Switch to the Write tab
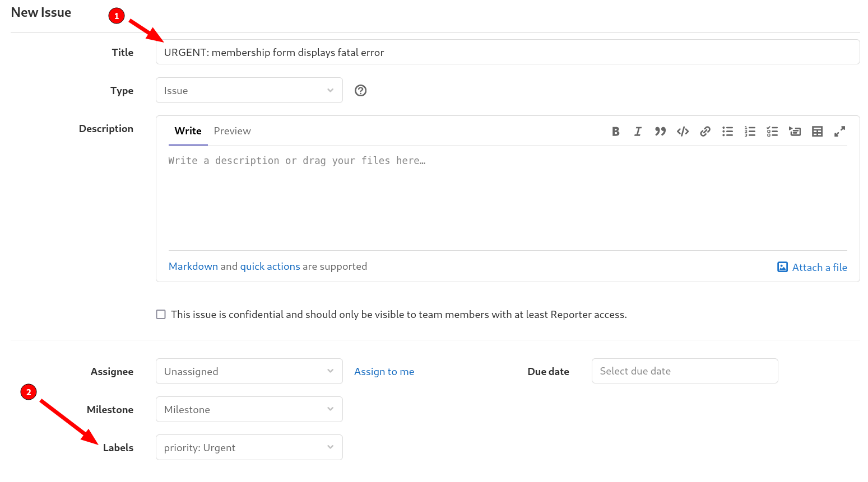 click(188, 131)
